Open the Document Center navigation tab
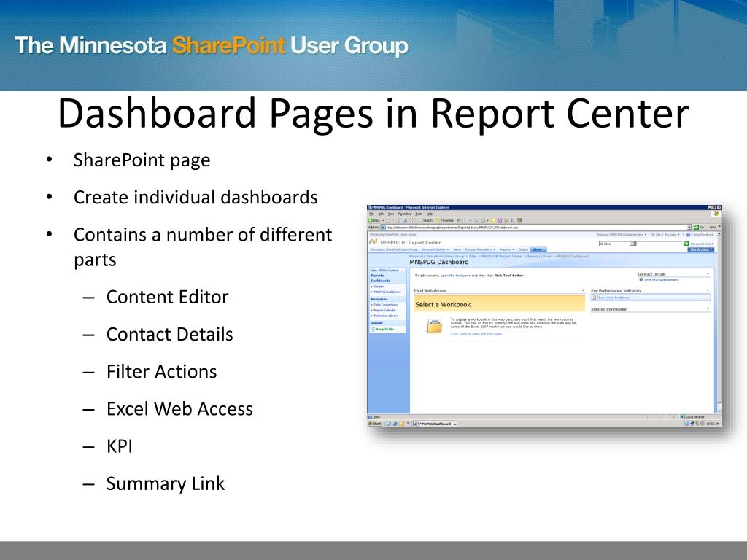 click(435, 249)
